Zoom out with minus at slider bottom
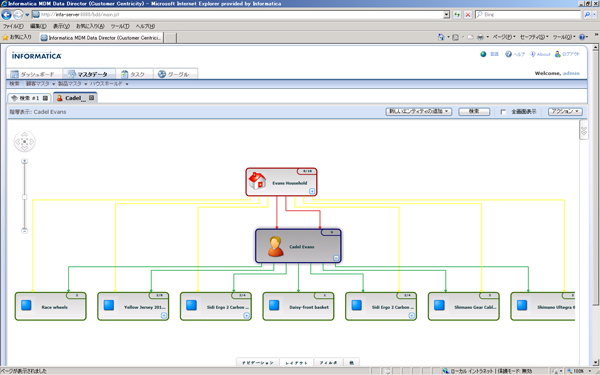The image size is (600, 375). (x=24, y=231)
